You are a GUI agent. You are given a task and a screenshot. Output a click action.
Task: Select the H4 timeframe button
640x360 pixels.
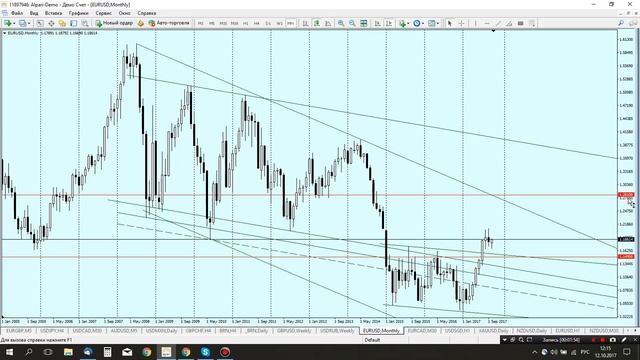pos(257,23)
